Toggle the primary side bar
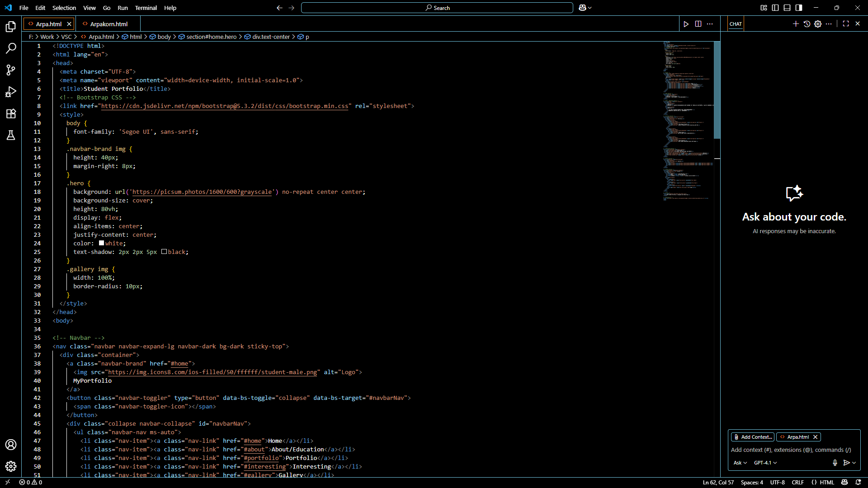868x488 pixels. pyautogui.click(x=775, y=8)
